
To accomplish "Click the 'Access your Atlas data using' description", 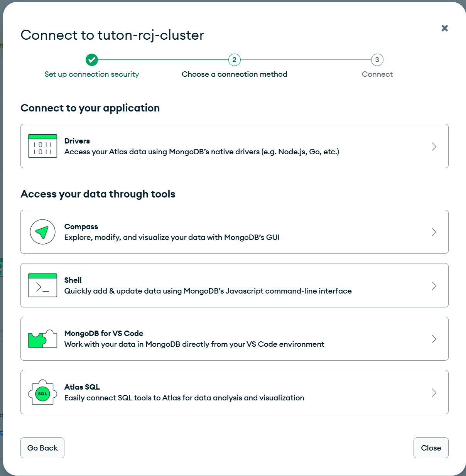I will coord(202,152).
